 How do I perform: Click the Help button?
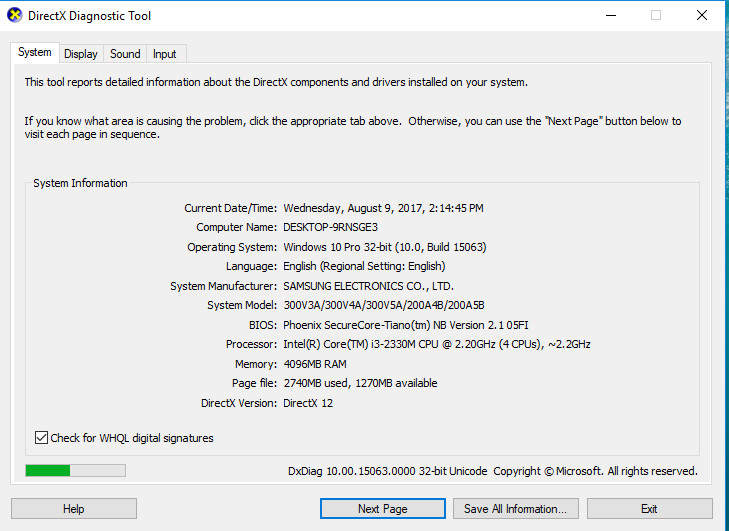pos(73,509)
